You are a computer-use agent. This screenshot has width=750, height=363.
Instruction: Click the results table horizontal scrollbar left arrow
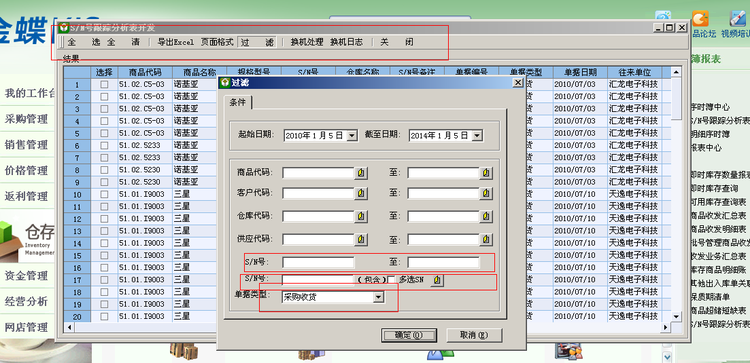(69, 327)
